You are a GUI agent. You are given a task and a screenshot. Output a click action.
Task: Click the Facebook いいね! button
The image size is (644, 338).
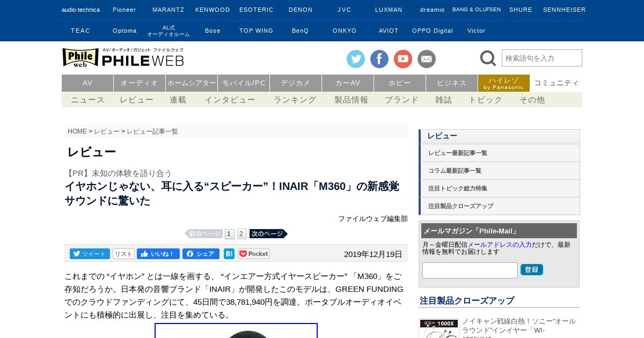coord(158,254)
